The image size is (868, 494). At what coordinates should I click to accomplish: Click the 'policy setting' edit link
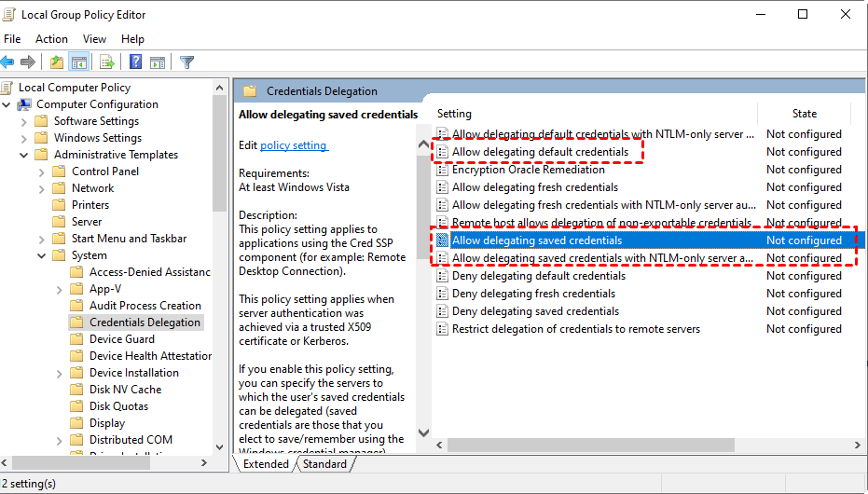294,145
